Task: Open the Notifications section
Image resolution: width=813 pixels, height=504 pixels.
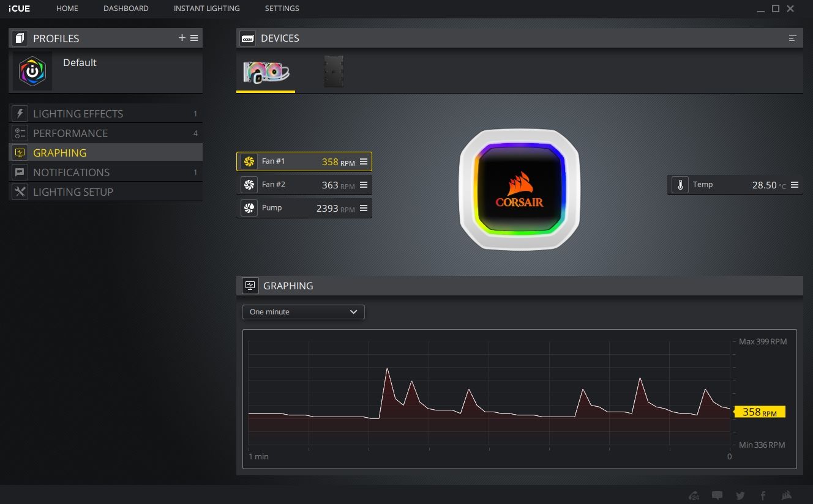Action: (x=105, y=172)
